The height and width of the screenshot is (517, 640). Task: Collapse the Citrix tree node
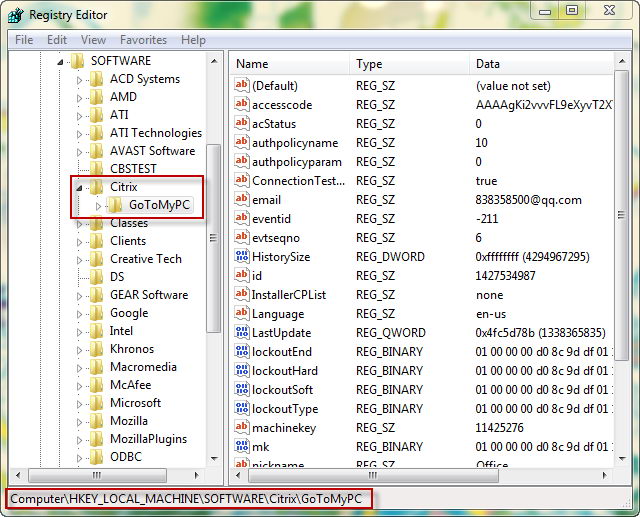79,188
